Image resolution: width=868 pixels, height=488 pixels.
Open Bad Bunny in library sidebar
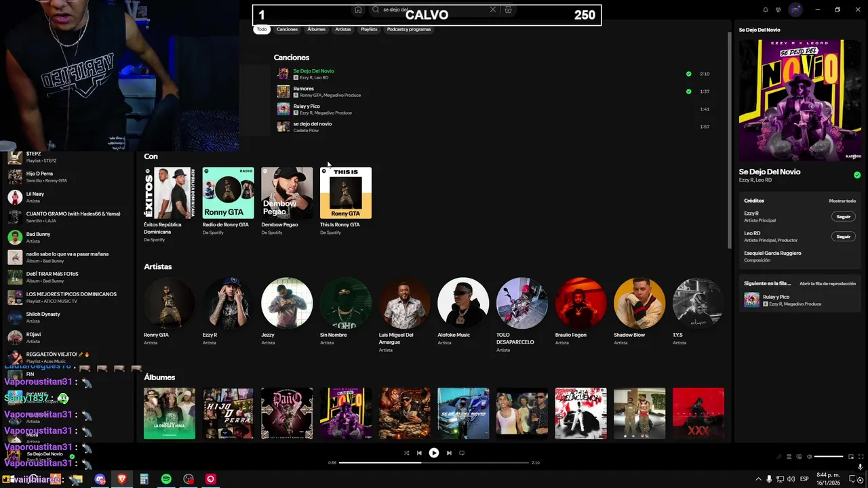coord(68,237)
